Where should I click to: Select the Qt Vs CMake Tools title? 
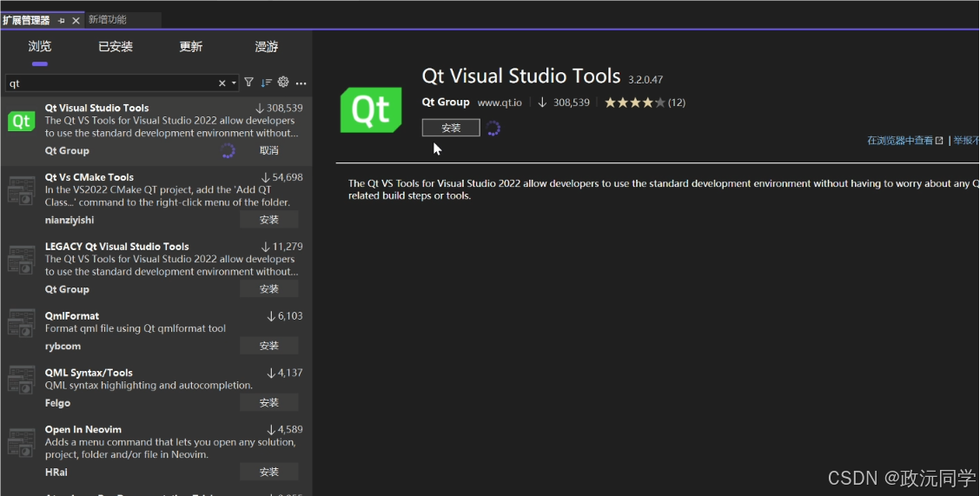(x=89, y=177)
